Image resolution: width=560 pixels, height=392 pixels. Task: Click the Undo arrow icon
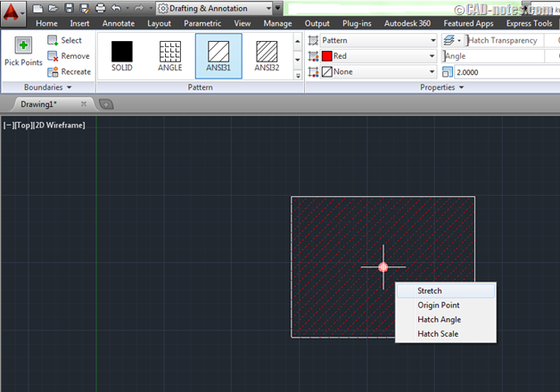coord(116,8)
